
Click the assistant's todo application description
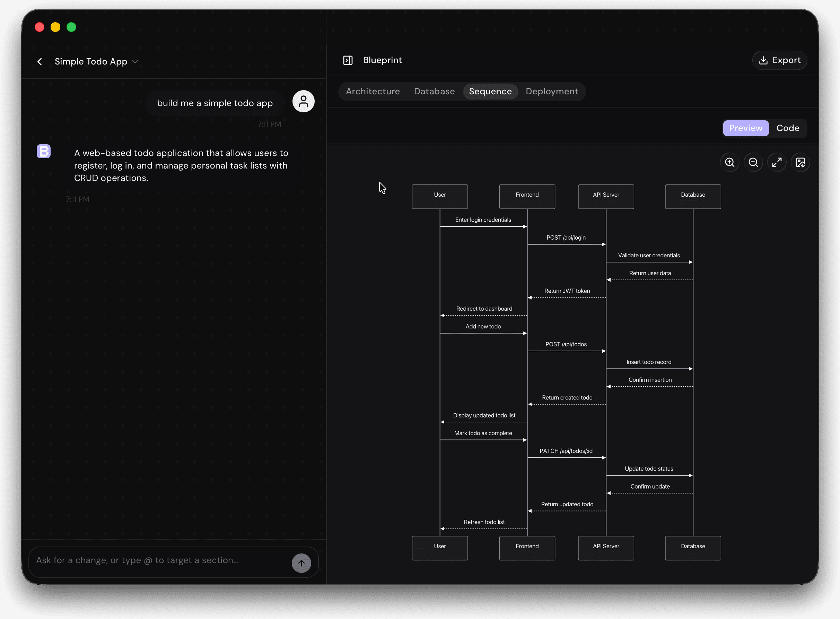click(x=181, y=165)
